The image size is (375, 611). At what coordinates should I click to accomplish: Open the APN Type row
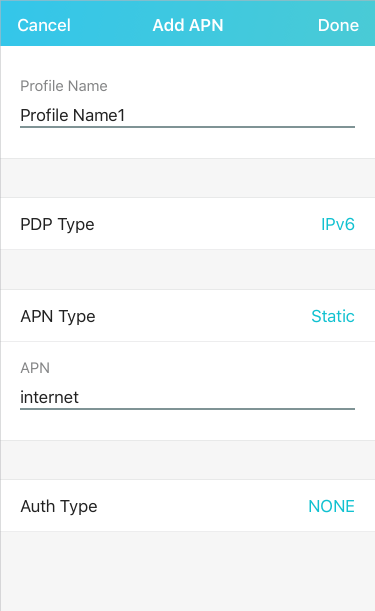(x=188, y=316)
